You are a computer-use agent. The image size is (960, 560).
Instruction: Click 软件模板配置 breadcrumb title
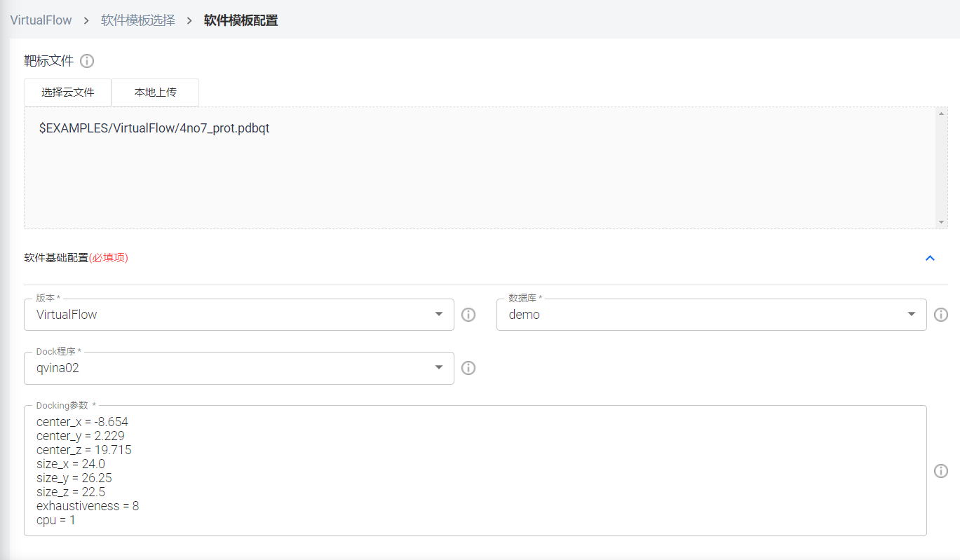tap(241, 20)
